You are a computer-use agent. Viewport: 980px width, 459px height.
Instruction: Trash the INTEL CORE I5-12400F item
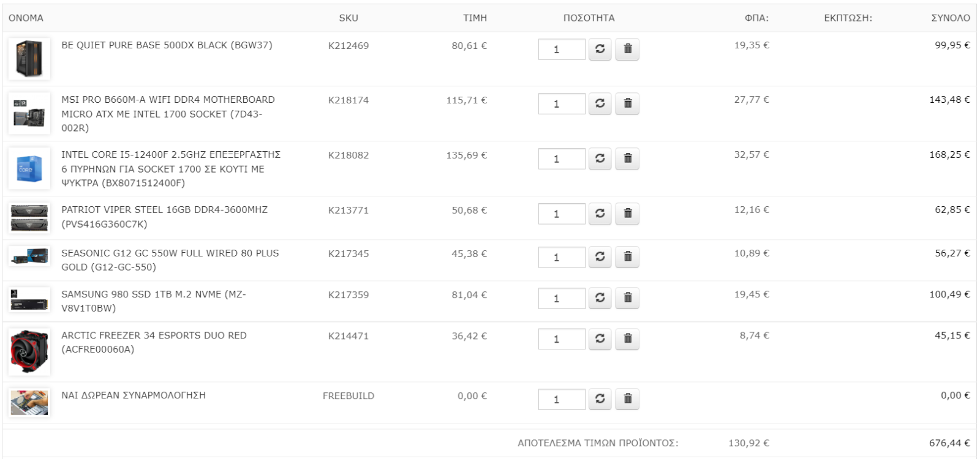(x=628, y=159)
